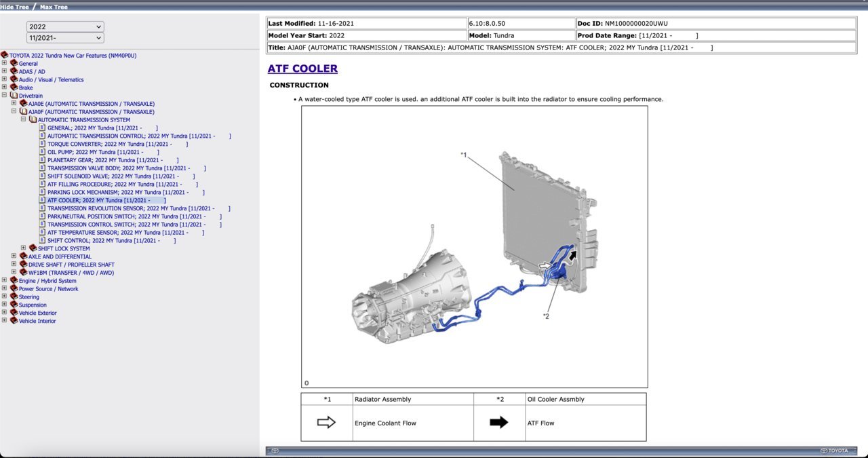Click the book icon beside Vehicle Interior

14,321
